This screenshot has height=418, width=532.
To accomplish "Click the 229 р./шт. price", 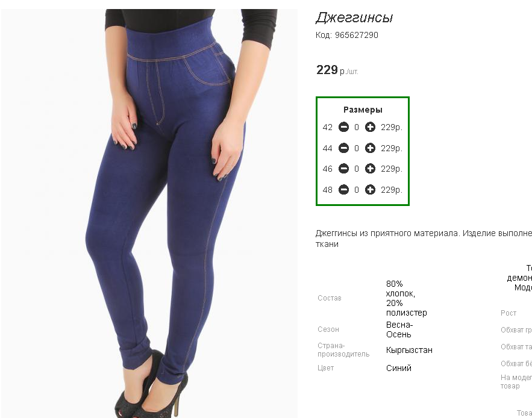I will 337,70.
